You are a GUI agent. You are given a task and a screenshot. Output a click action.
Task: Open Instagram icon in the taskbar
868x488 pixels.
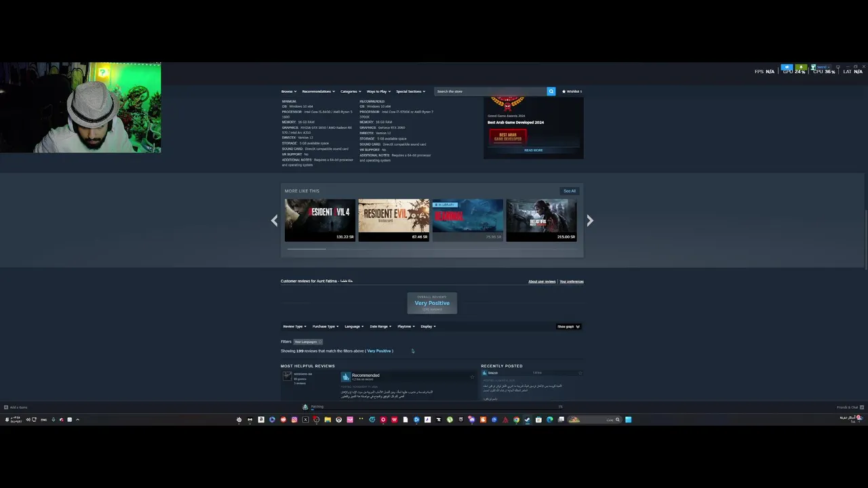point(294,420)
